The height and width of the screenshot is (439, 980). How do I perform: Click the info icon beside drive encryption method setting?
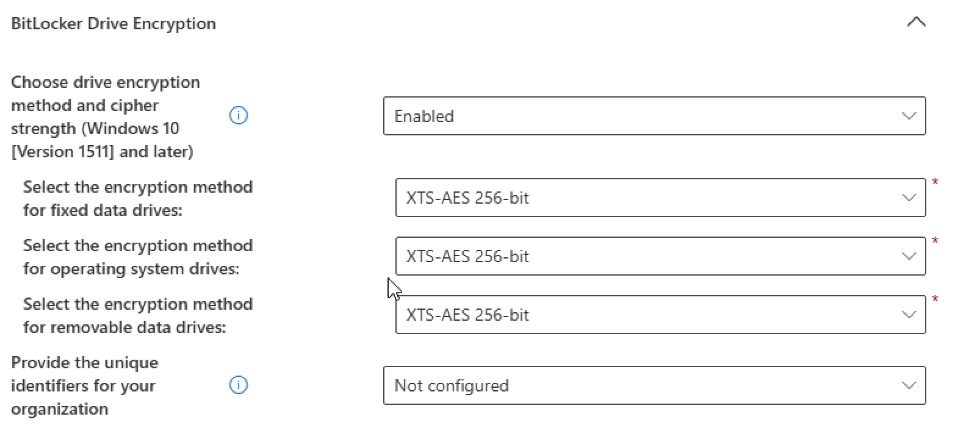(x=238, y=115)
